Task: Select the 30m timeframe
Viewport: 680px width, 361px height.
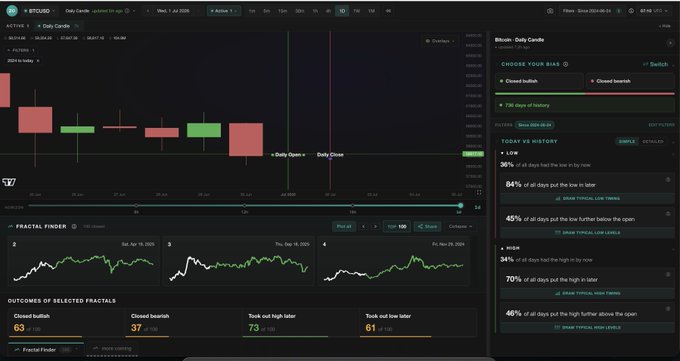Action: point(300,11)
